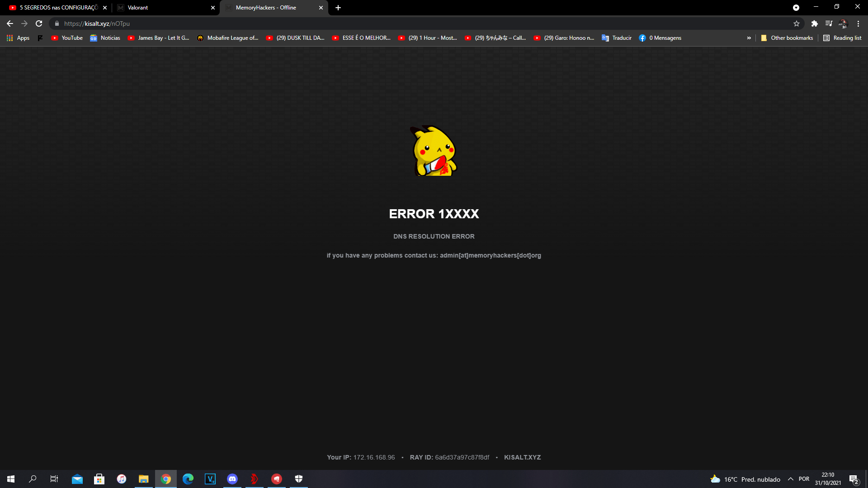This screenshot has height=488, width=868.
Task: Click the Your IP 172.16.168.96 text
Action: [361, 457]
